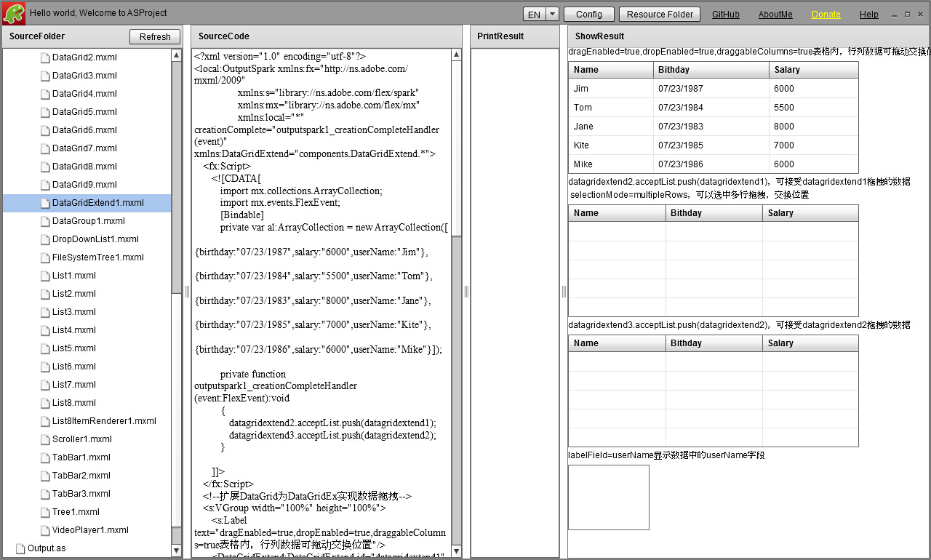Click file icon next to DataGridExtend1.mxml

44,203
